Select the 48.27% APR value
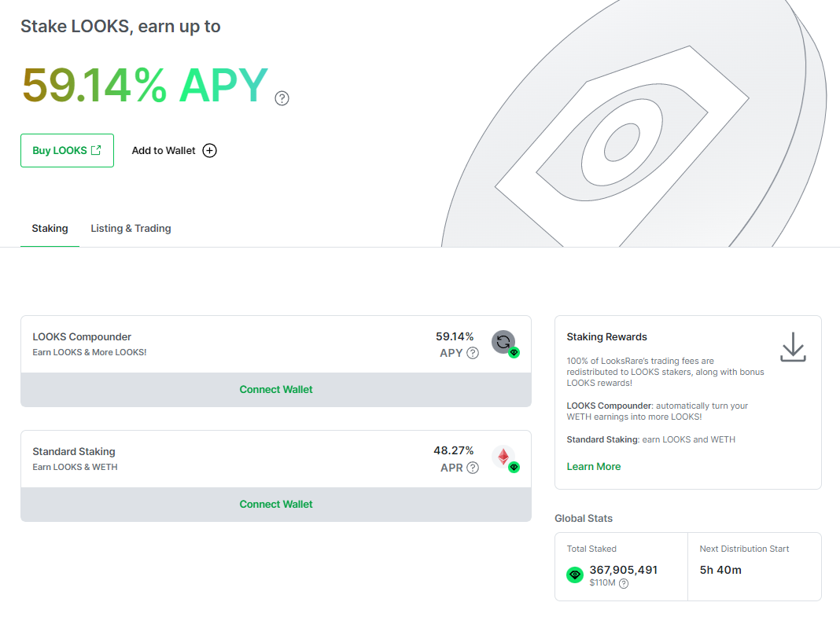The image size is (840, 617). tap(454, 450)
